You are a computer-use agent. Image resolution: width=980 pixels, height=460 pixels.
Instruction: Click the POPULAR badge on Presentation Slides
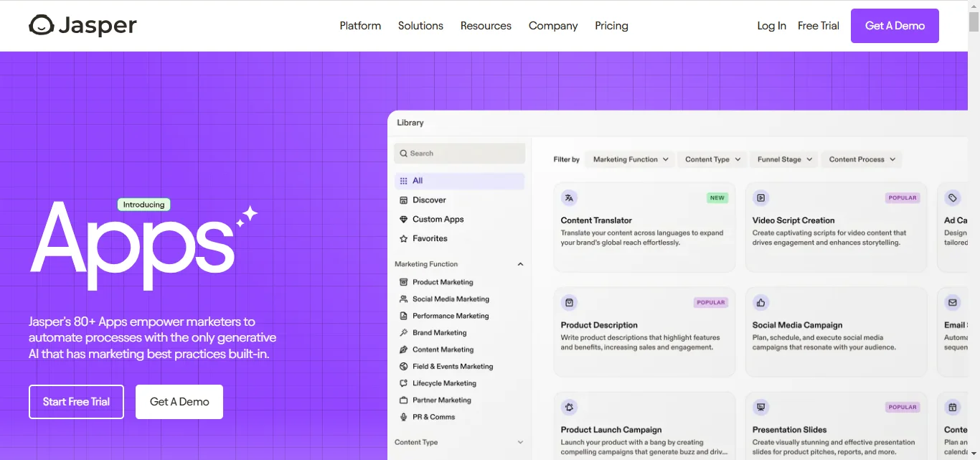(903, 408)
